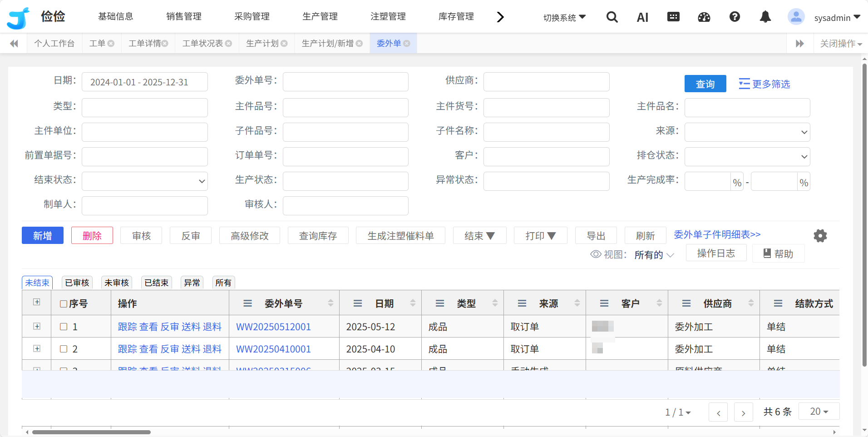
Task: Switch to the 已审核 filter tab
Action: click(77, 283)
